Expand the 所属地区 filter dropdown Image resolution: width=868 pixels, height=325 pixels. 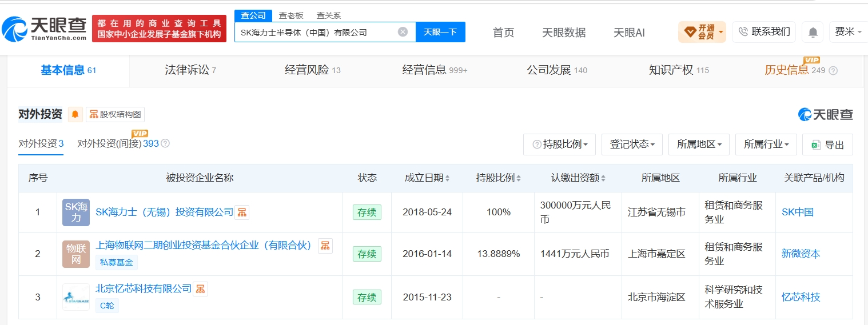pyautogui.click(x=699, y=145)
